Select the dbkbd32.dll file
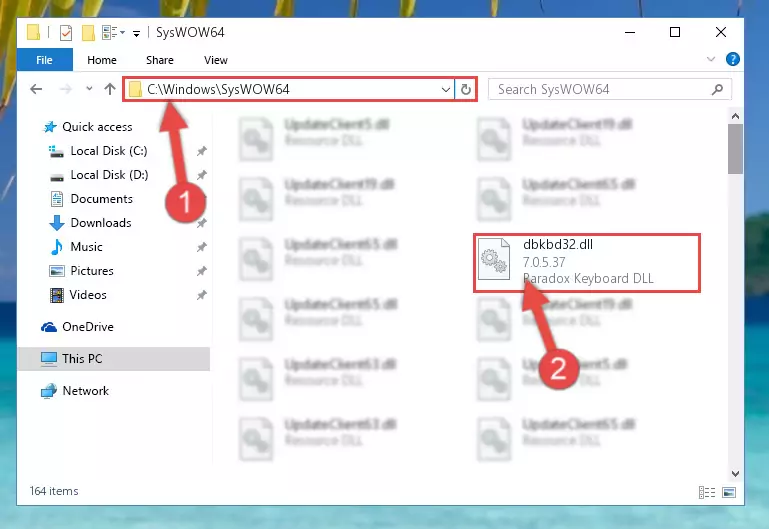Image resolution: width=769 pixels, height=529 pixels. (587, 263)
